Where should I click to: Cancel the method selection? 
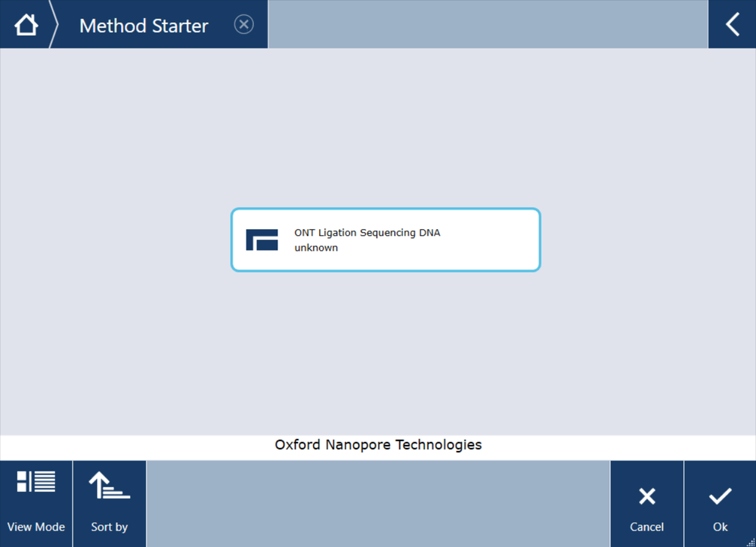[x=646, y=504]
